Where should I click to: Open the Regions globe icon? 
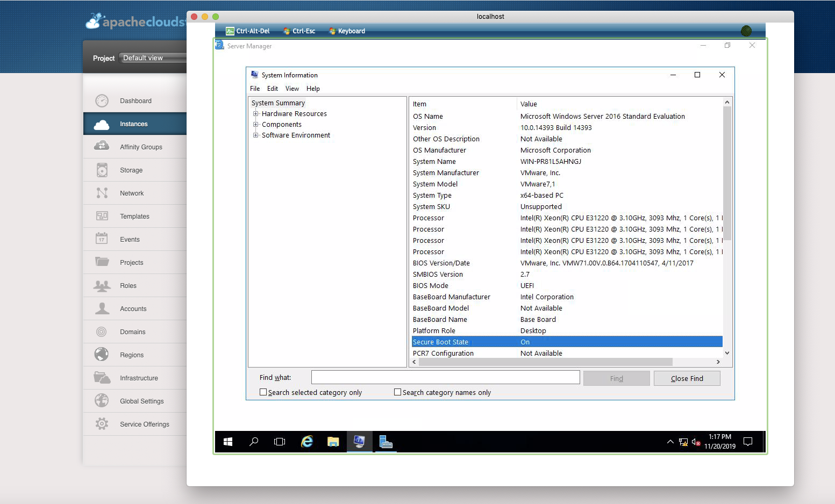[x=102, y=354]
